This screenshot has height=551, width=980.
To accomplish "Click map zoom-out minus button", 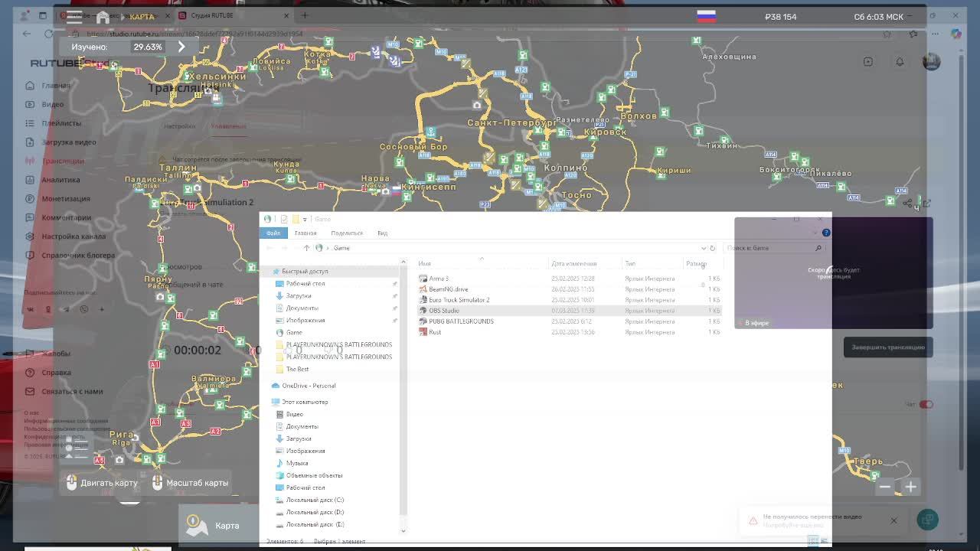I will [x=885, y=487].
